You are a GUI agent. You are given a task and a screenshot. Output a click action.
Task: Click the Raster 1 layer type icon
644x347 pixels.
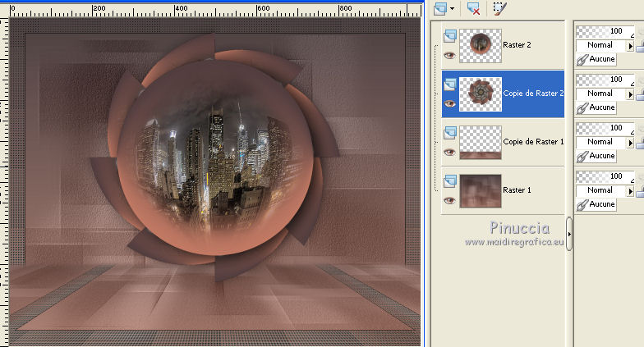[450, 181]
